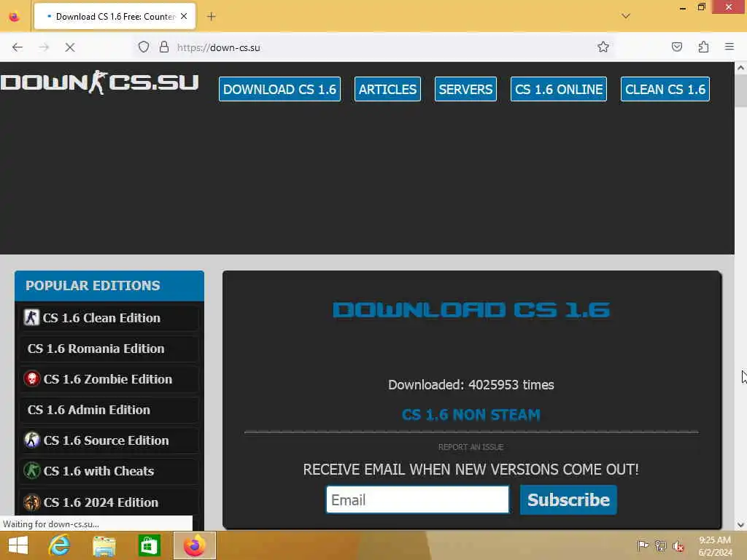The image size is (747, 560).
Task: Open the SERVERS nav button
Action: pyautogui.click(x=465, y=89)
